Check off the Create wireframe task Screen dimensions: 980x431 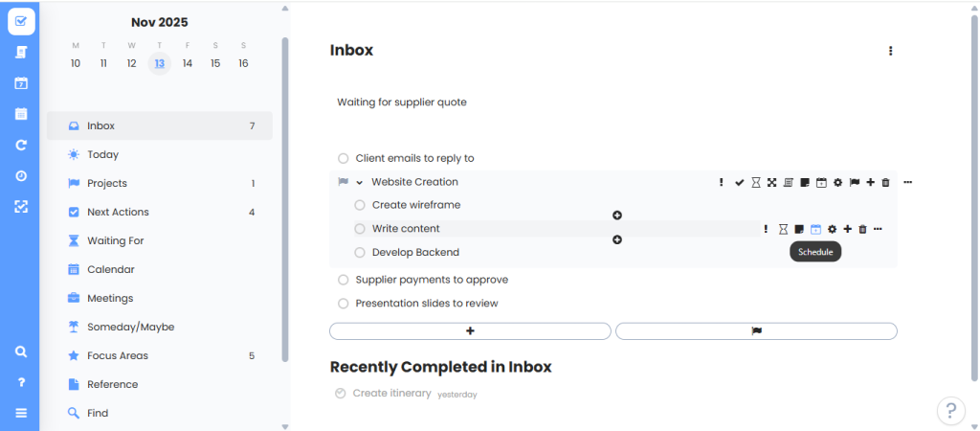pos(360,205)
